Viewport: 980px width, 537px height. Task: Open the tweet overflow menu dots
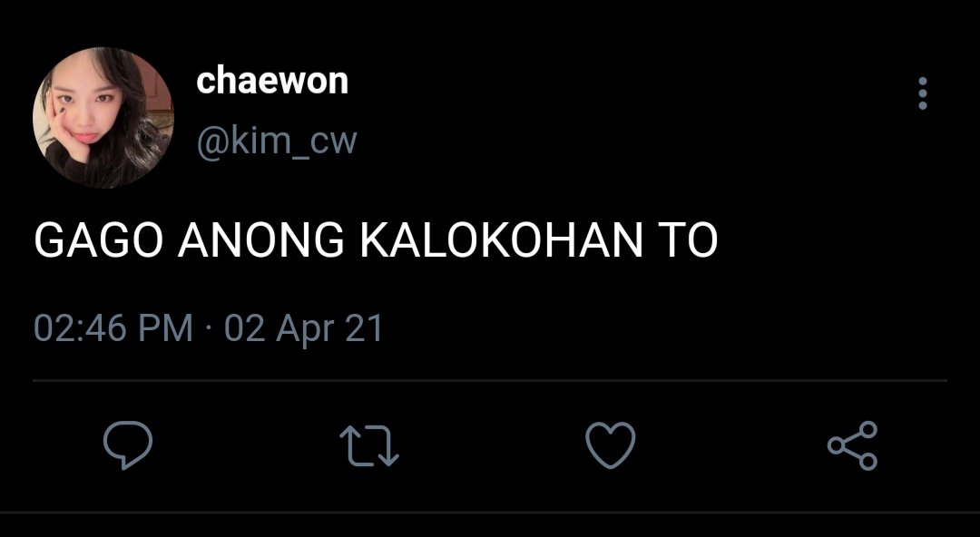coord(923,93)
